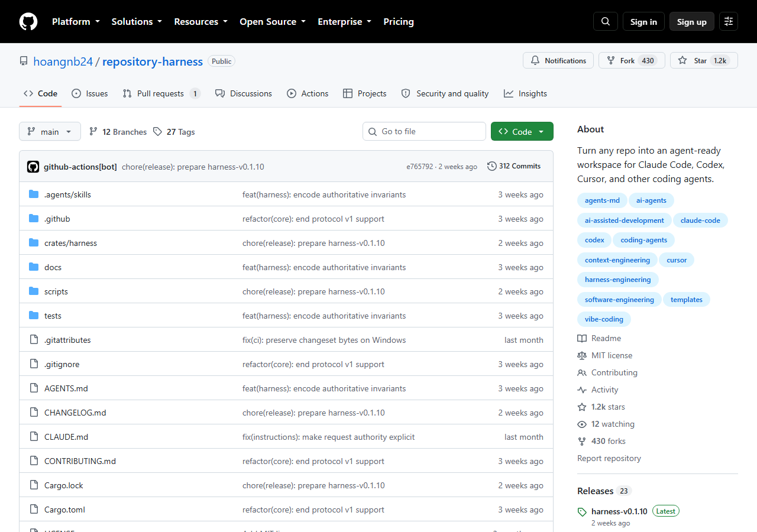
Task: Open the .github folder
Action: [57, 219]
